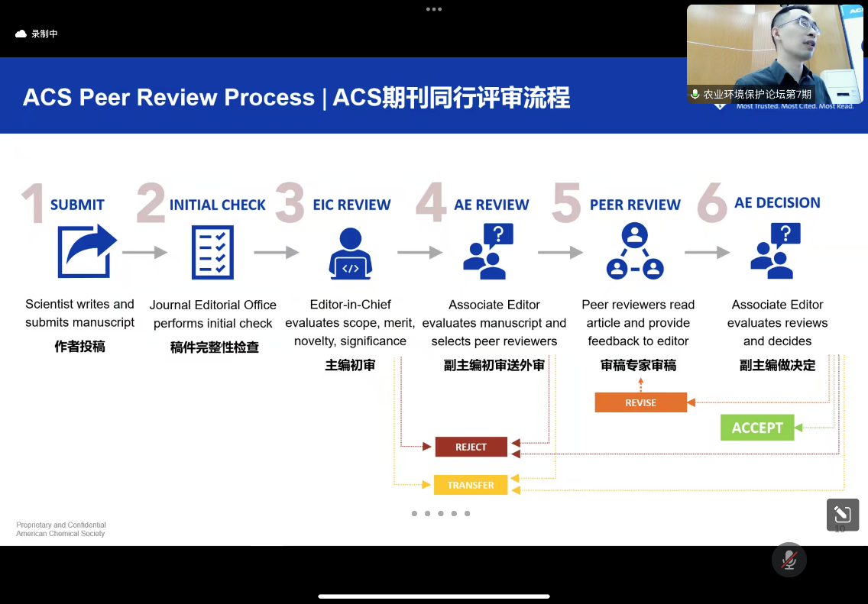Click the Peer Review three-person network icon
This screenshot has width=868, height=604.
[x=635, y=250]
